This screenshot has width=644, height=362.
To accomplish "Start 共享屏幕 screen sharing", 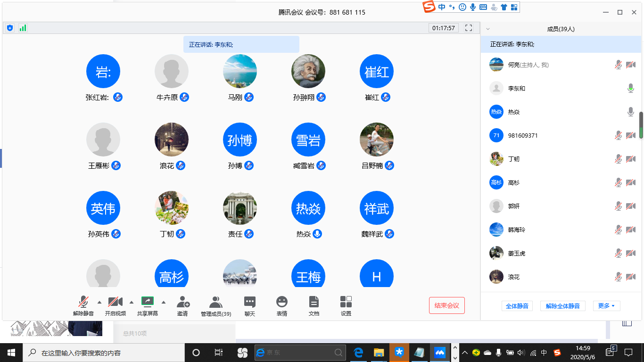I will (x=148, y=305).
